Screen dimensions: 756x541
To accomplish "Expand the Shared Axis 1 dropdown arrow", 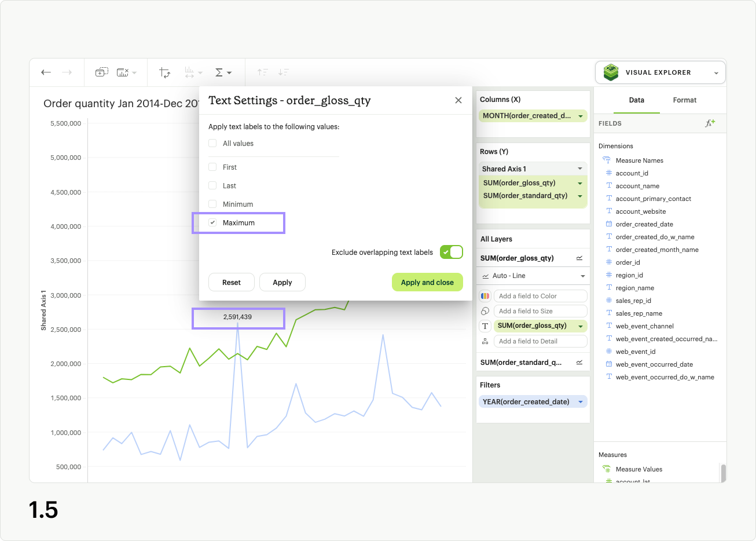I will click(580, 169).
